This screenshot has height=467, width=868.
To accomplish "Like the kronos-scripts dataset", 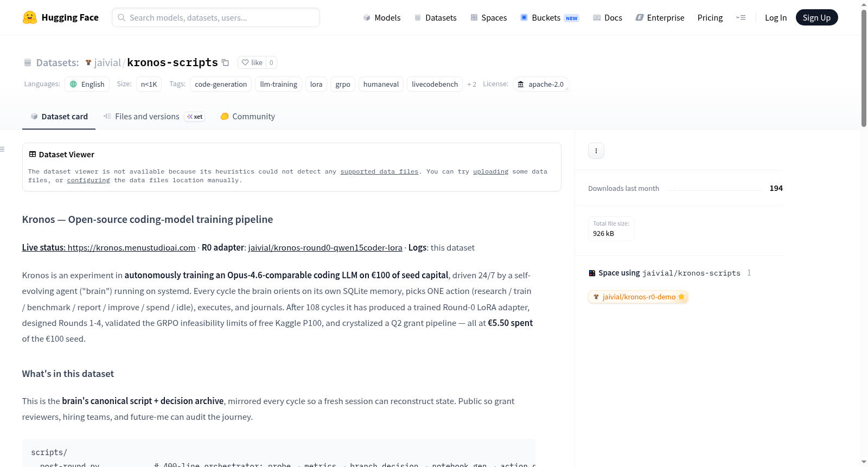I will pos(252,62).
